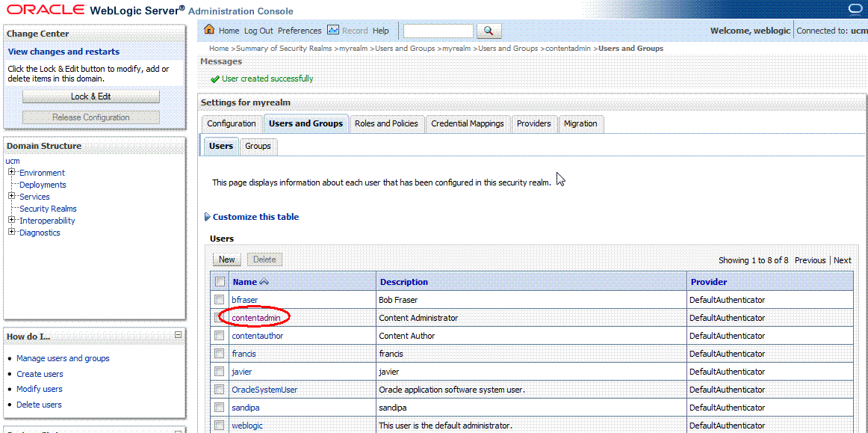The width and height of the screenshot is (868, 433).
Task: Click the New user button
Action: coord(227,260)
